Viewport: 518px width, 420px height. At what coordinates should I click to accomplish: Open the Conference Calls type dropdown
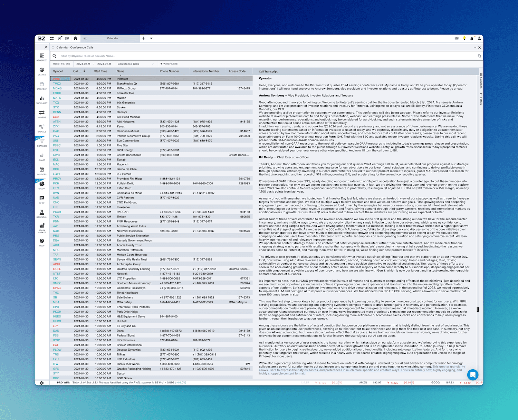point(135,64)
